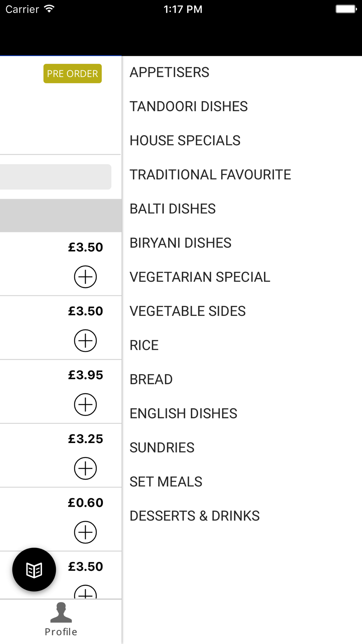Go to TANDOORI DISHES category
Image resolution: width=362 pixels, height=644 pixels.
(x=189, y=106)
